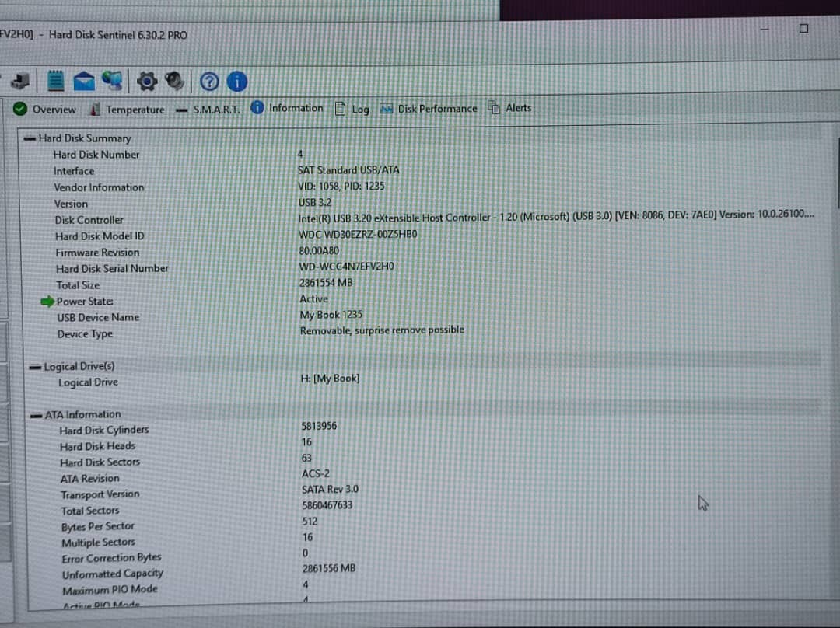This screenshot has height=628, width=840.
Task: Collapse the ATA Information section
Action: coord(36,415)
